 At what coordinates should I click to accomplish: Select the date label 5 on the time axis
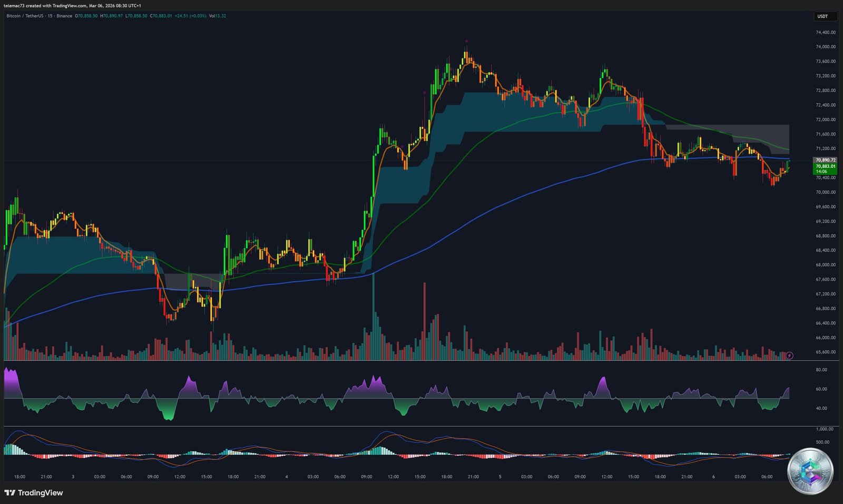coord(499,477)
